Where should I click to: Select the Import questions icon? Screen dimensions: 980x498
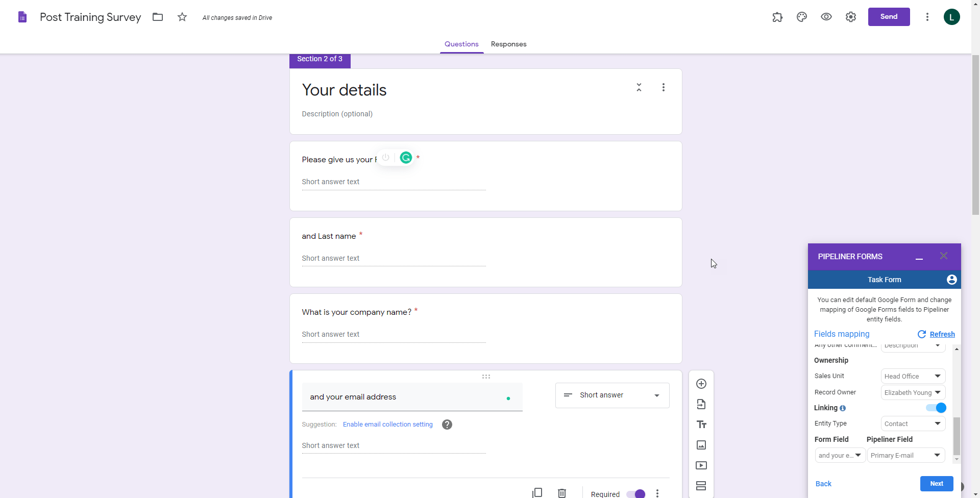(x=701, y=404)
